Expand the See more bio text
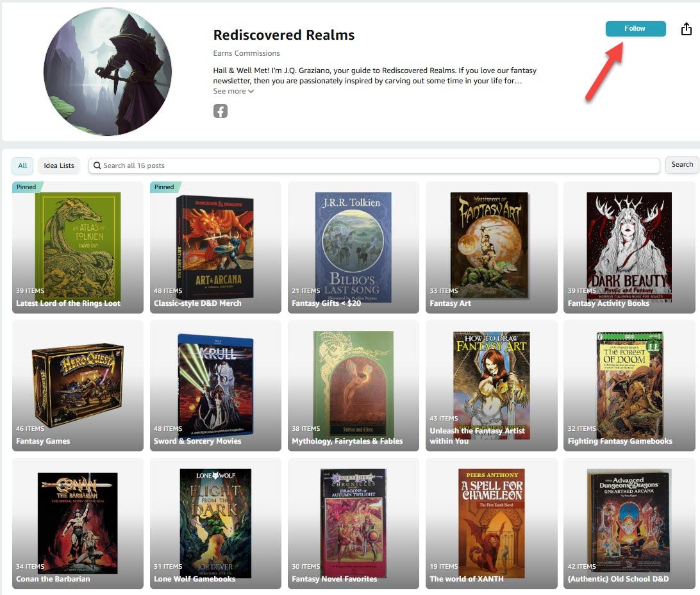 tap(233, 91)
